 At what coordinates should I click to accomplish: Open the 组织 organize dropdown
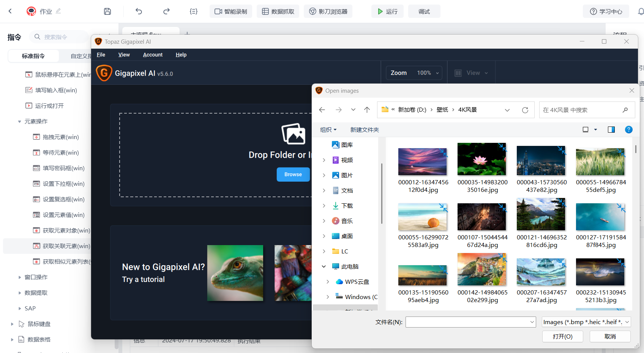point(328,130)
